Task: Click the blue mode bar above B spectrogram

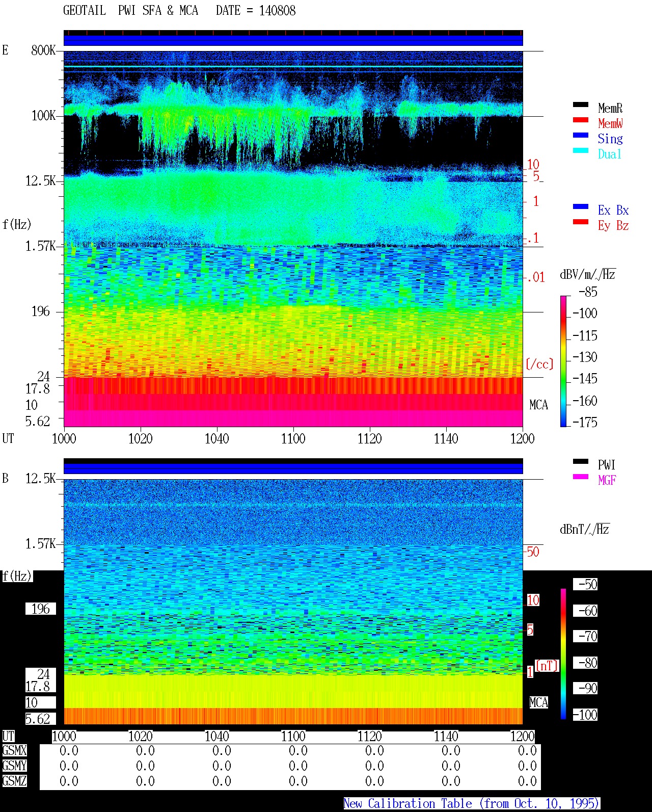Action: [293, 468]
